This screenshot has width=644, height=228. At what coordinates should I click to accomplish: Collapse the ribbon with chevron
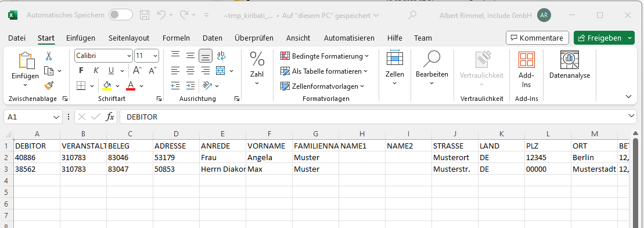pos(628,96)
